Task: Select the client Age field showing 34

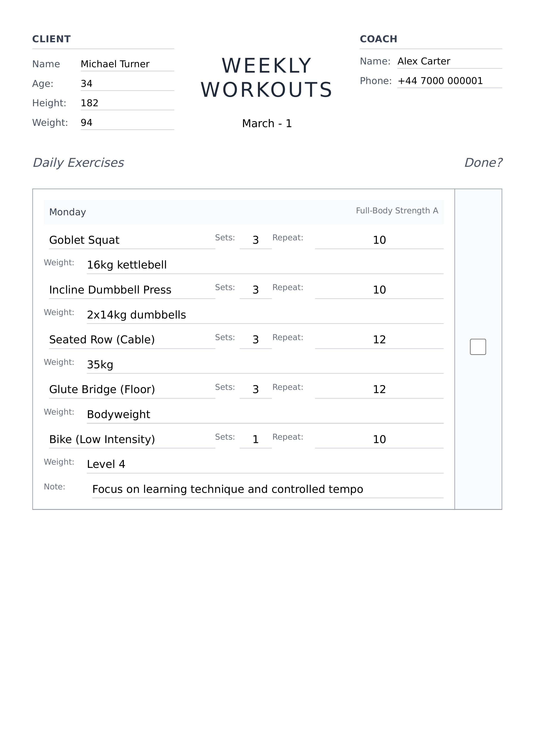Action: click(127, 84)
